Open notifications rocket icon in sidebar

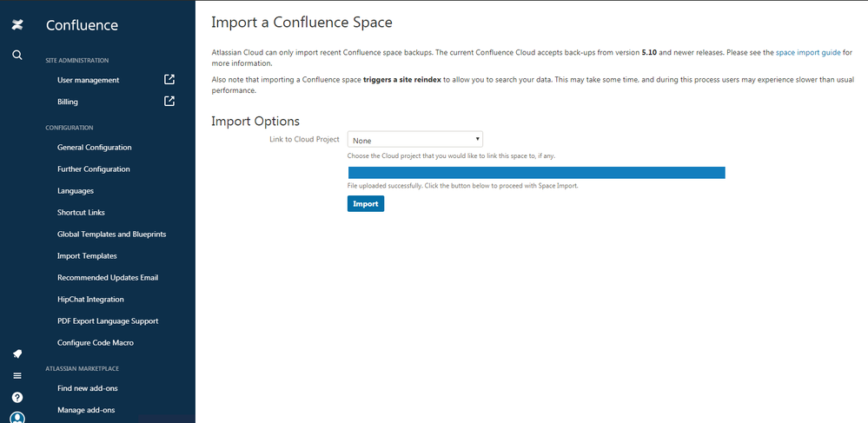coord(17,354)
